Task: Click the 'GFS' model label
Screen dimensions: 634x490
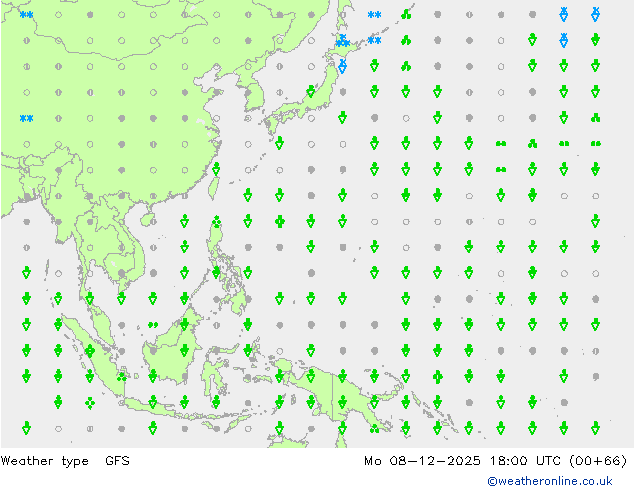Action: (x=117, y=460)
